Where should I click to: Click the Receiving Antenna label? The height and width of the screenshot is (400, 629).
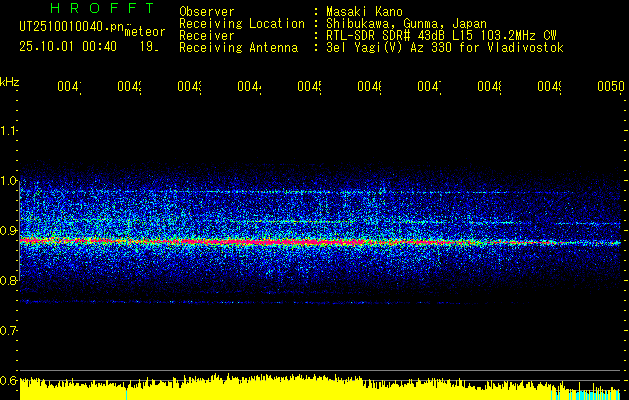[x=238, y=48]
